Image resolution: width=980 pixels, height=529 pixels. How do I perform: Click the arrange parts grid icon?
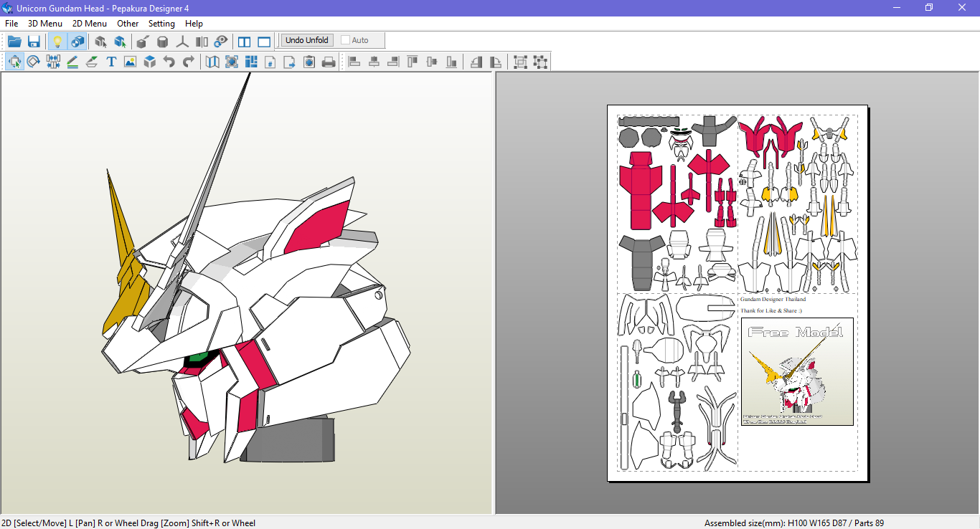point(251,62)
